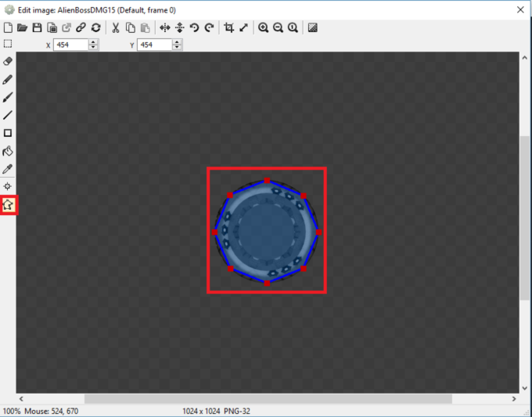Select the Brush tool
Screen dimensions: 532x417
pyautogui.click(x=8, y=97)
